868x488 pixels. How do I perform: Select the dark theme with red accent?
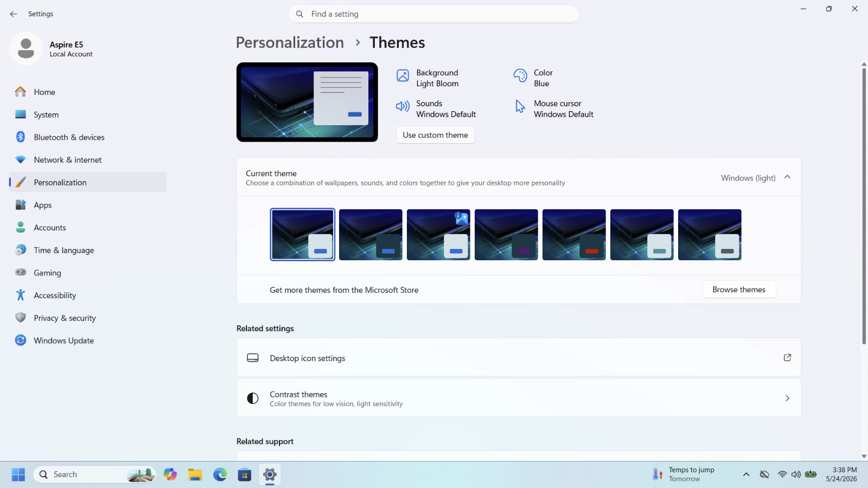pyautogui.click(x=574, y=235)
